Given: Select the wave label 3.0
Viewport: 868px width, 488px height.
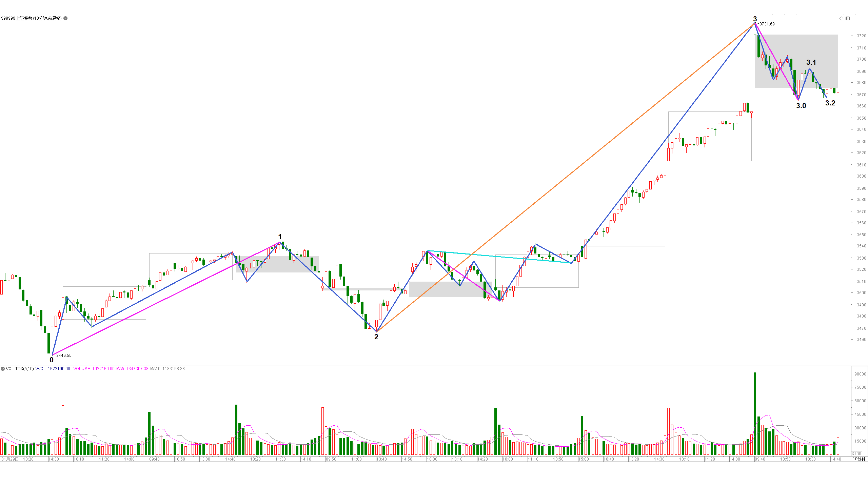Looking at the screenshot, I should (x=801, y=106).
